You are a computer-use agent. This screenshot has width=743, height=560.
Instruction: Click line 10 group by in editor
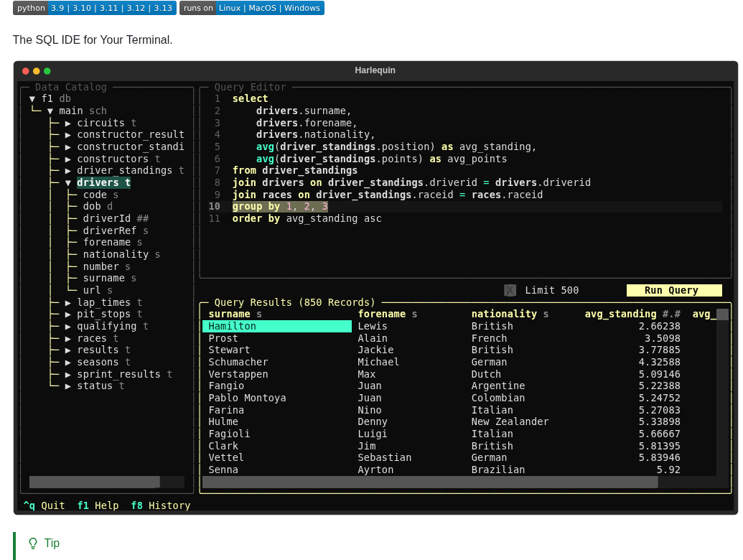(279, 207)
